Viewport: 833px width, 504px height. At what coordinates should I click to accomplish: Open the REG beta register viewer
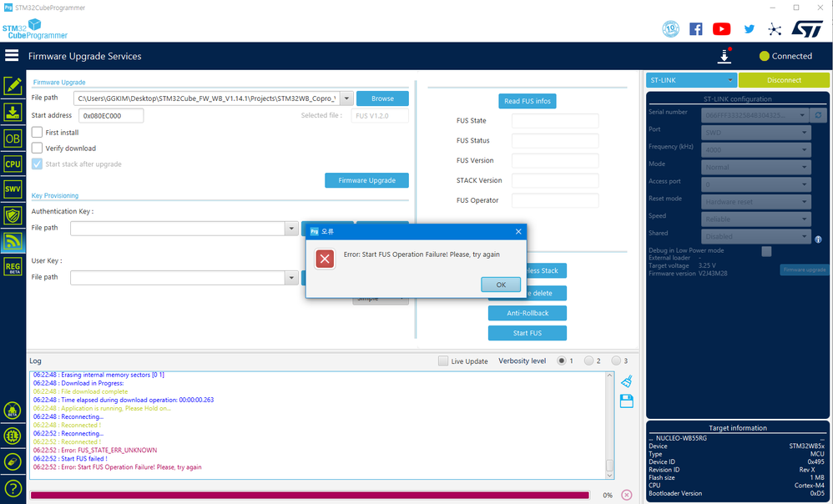point(13,267)
